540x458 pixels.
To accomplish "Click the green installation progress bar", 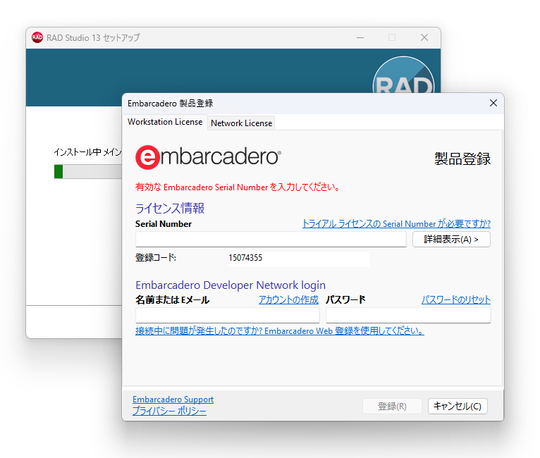I will 59,171.
